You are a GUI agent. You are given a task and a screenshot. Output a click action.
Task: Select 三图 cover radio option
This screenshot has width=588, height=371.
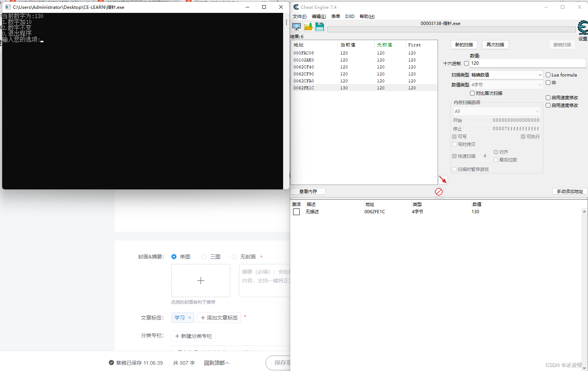click(x=204, y=257)
